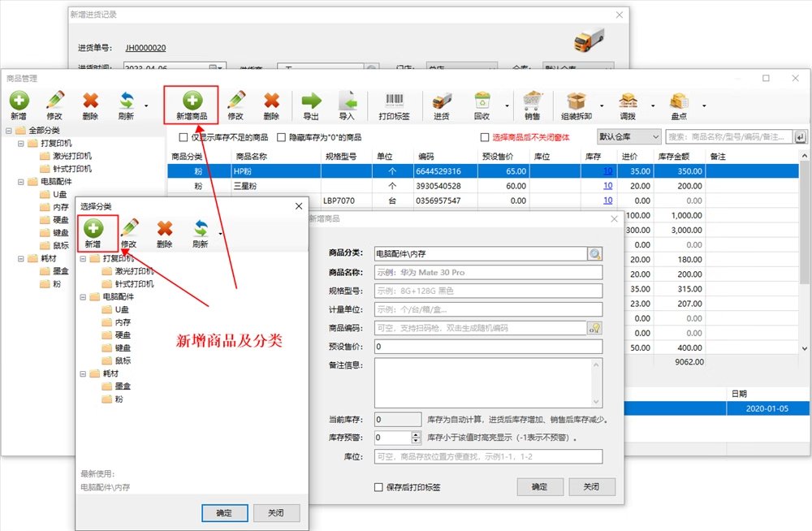
Task: Collapse 电脑配件 node in 商品管理 tree
Action: [21, 182]
